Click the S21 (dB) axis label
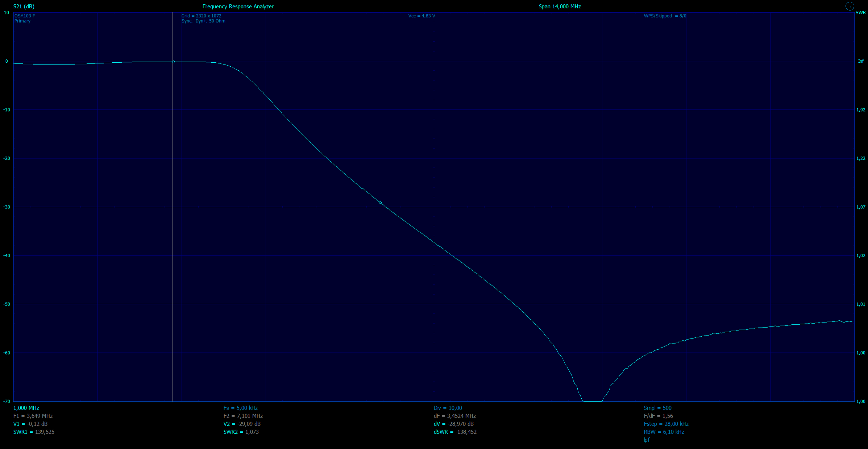 [24, 7]
